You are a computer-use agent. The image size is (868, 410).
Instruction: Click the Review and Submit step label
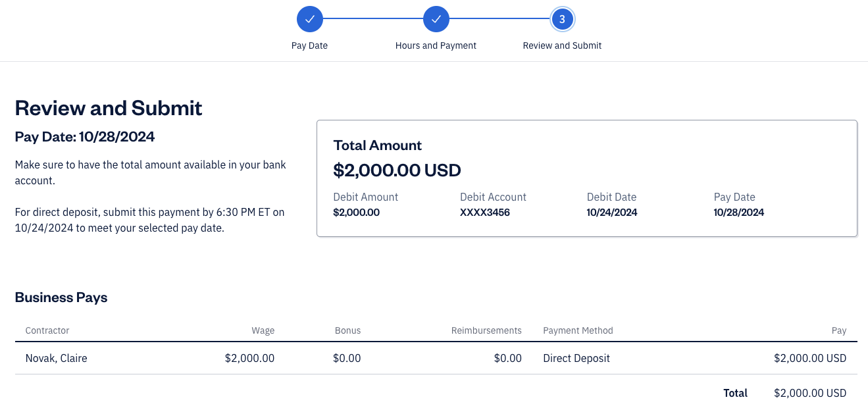tap(562, 45)
